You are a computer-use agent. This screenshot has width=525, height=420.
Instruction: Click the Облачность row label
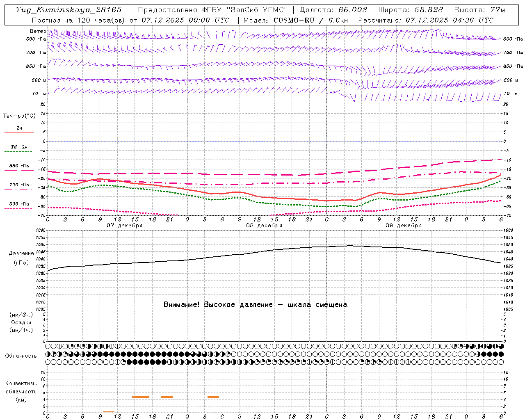(21, 356)
